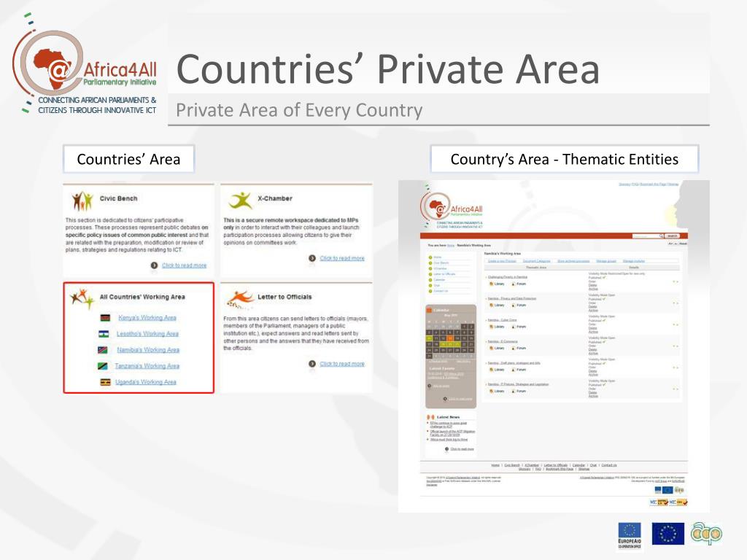Image resolution: width=747 pixels, height=560 pixels.
Task: Click the arrow icon beside Civic Bench read more
Action: point(154,265)
